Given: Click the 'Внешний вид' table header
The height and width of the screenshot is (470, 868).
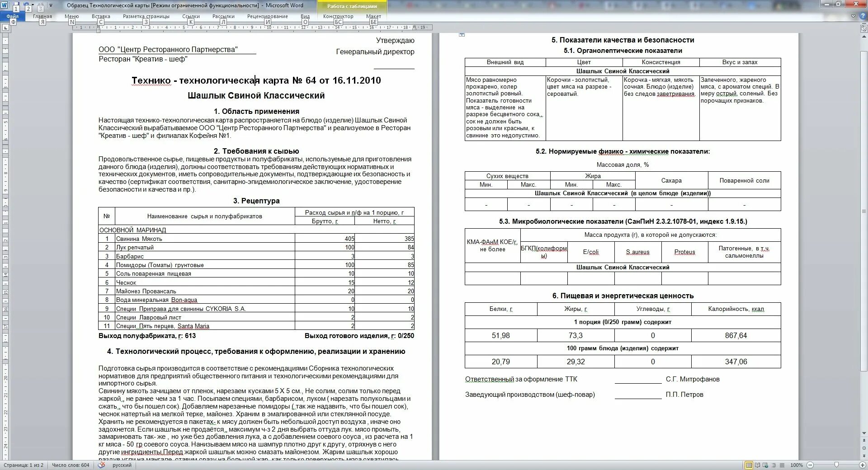Looking at the screenshot, I should (x=505, y=62).
